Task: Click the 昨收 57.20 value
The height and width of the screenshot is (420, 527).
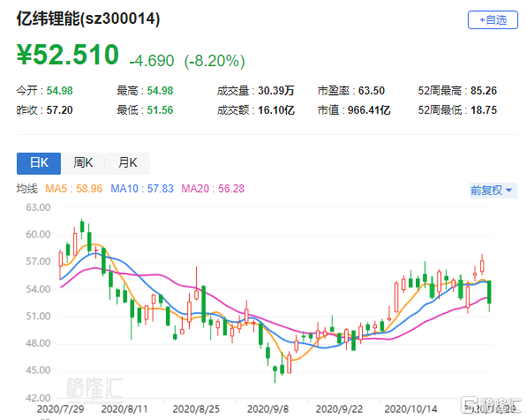Action: tap(59, 110)
